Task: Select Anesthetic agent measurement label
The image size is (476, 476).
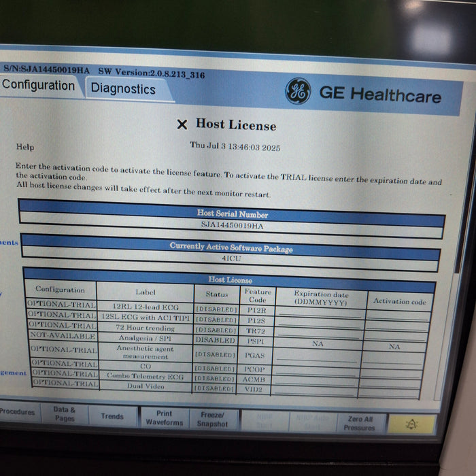Action: click(145, 352)
